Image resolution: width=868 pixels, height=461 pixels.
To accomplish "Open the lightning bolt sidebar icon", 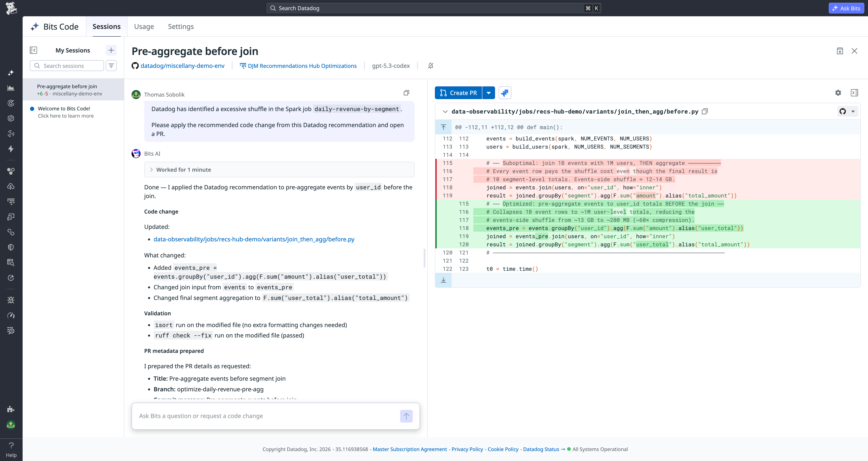I will (11, 149).
